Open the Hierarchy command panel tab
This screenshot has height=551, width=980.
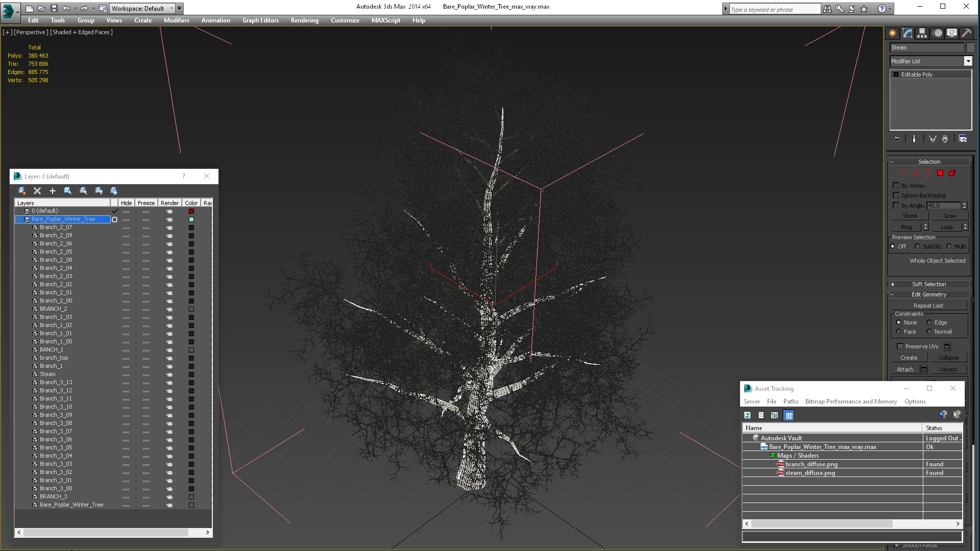922,33
